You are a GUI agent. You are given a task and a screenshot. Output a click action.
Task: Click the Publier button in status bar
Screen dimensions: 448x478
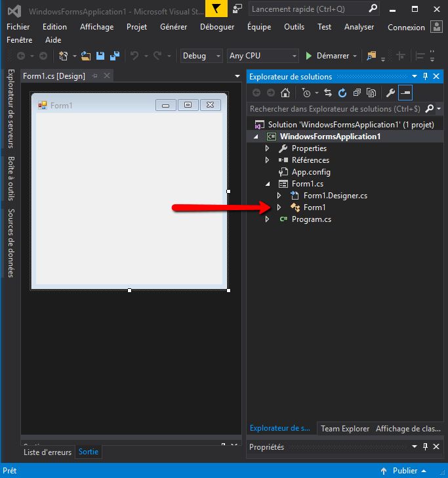[x=405, y=471]
